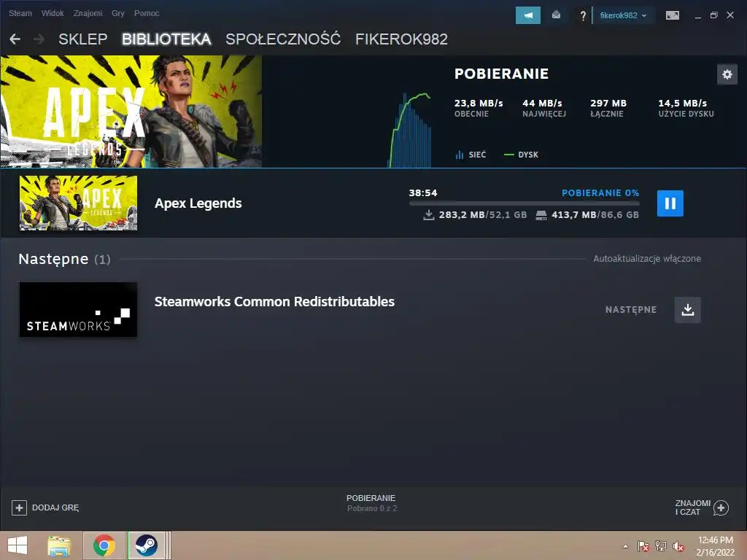Minimize the Steam window

(x=698, y=16)
